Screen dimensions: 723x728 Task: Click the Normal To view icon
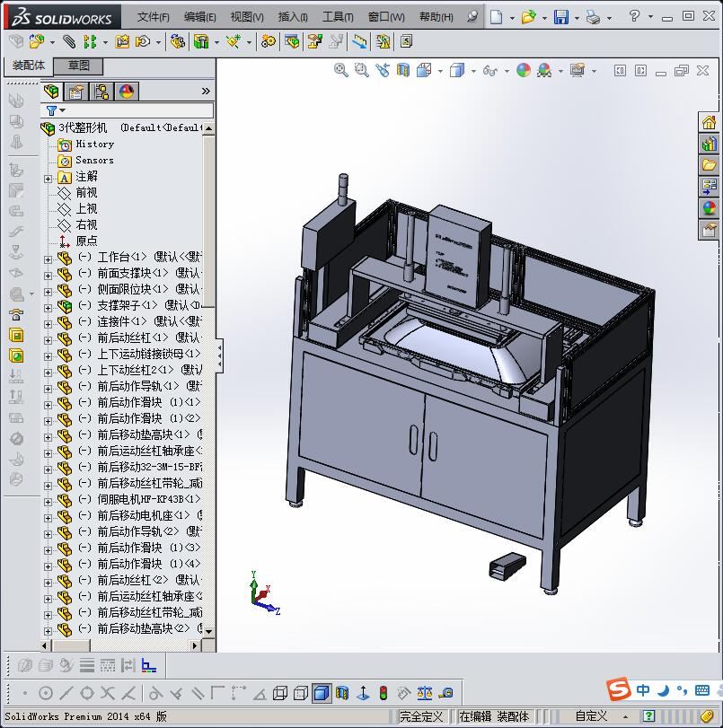pyautogui.click(x=363, y=693)
